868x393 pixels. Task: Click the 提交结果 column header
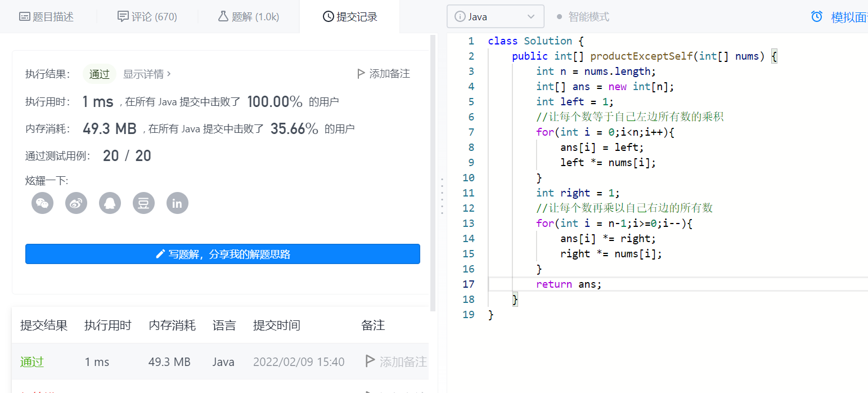[44, 325]
